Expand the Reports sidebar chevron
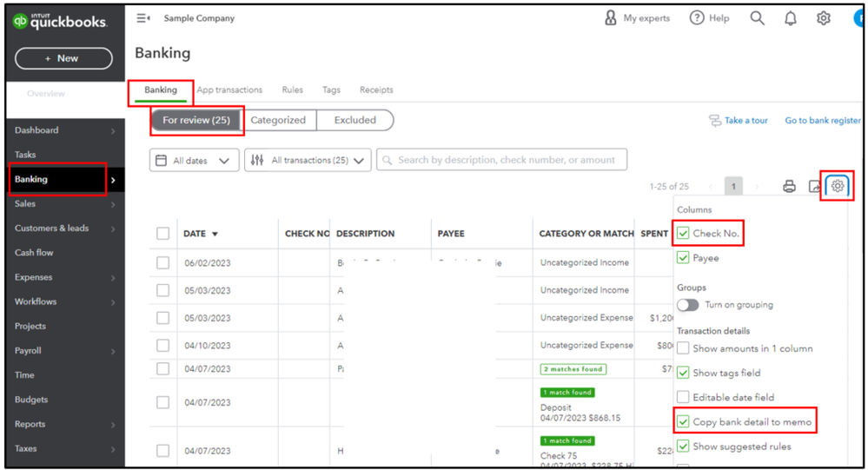 coord(113,425)
